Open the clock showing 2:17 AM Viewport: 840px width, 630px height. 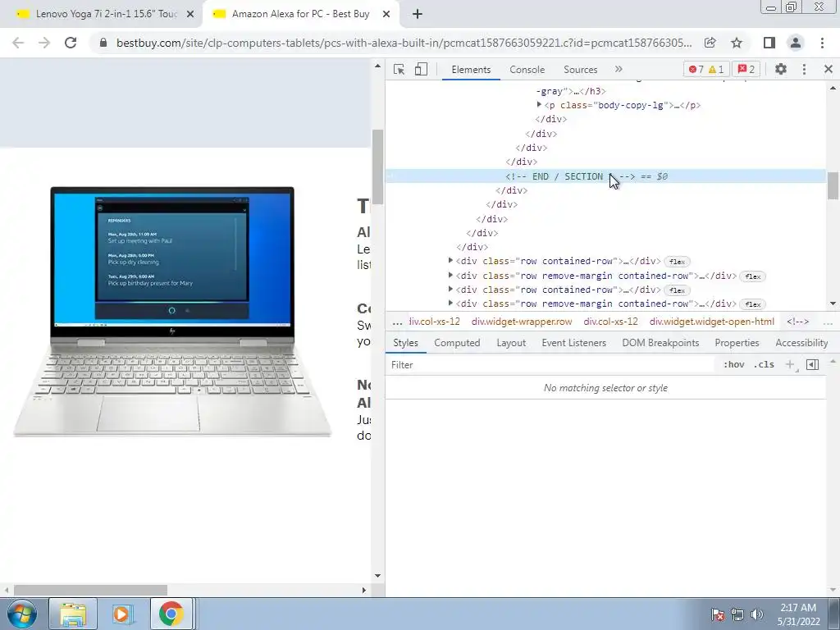(x=798, y=614)
